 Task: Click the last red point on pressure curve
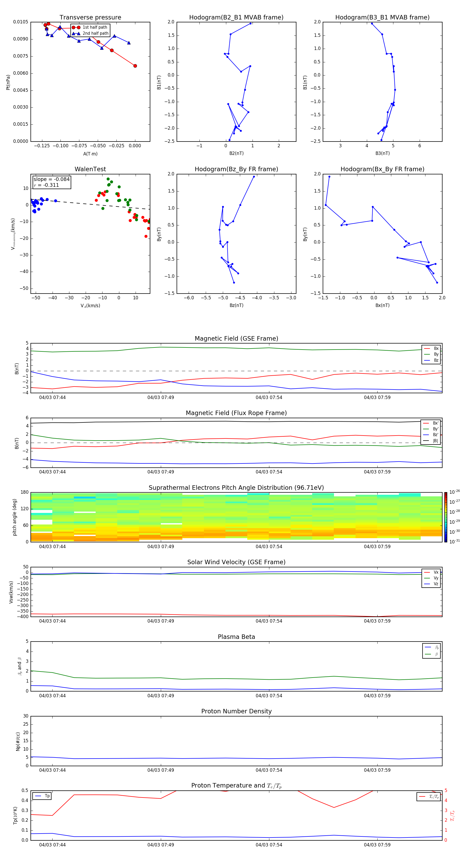pyautogui.click(x=135, y=66)
